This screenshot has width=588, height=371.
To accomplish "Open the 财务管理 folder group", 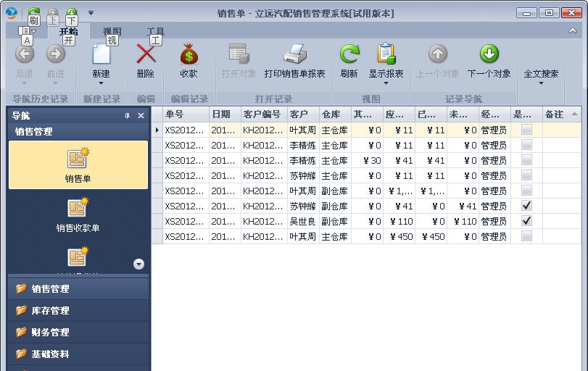I will click(78, 332).
